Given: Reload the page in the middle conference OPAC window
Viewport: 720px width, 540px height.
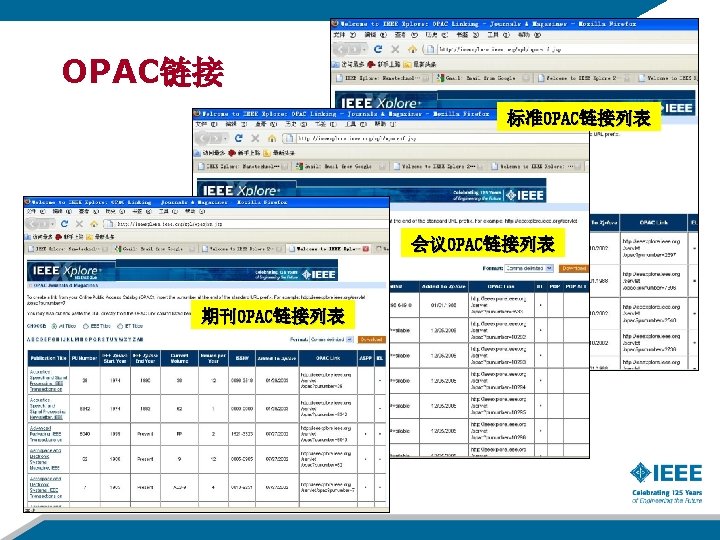Looking at the screenshot, I should [238, 138].
